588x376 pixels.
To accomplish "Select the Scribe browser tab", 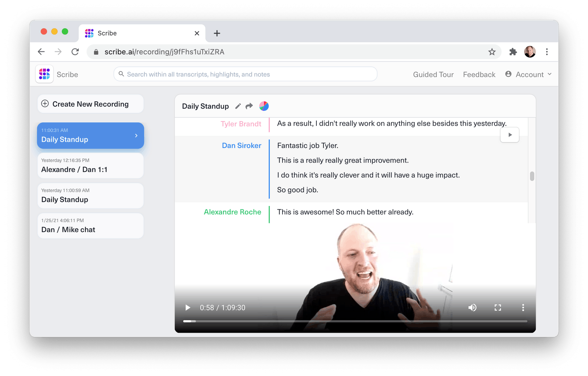I will coord(142,33).
